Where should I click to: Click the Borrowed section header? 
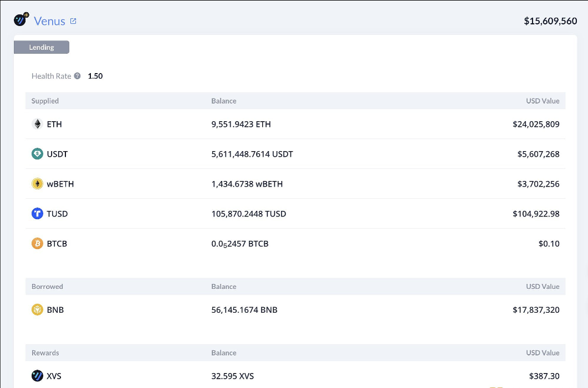47,287
